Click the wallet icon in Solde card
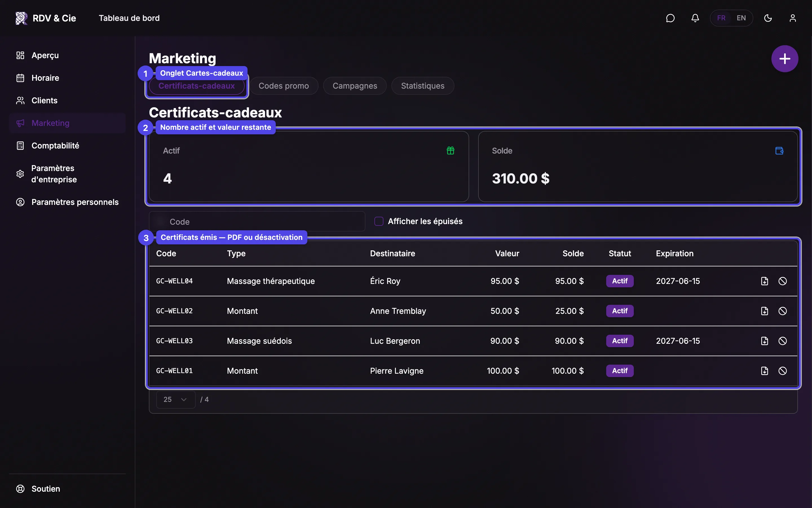812x508 pixels. (x=779, y=150)
